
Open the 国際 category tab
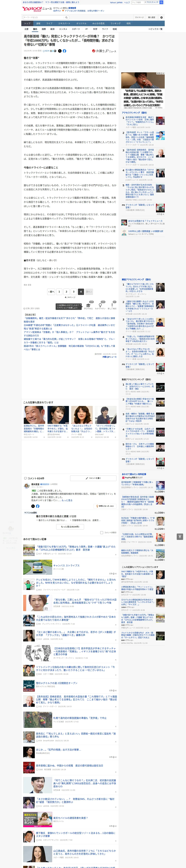pos(44,29)
